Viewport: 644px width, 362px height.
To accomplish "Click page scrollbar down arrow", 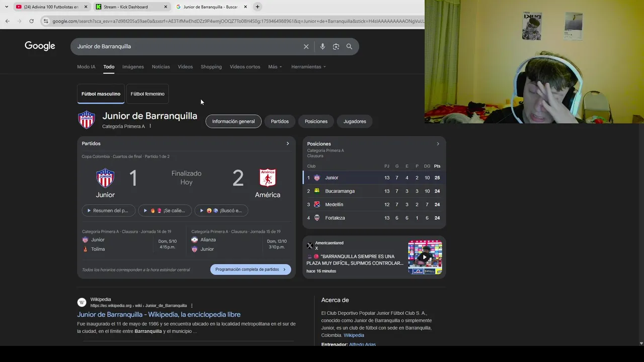I will (641, 343).
